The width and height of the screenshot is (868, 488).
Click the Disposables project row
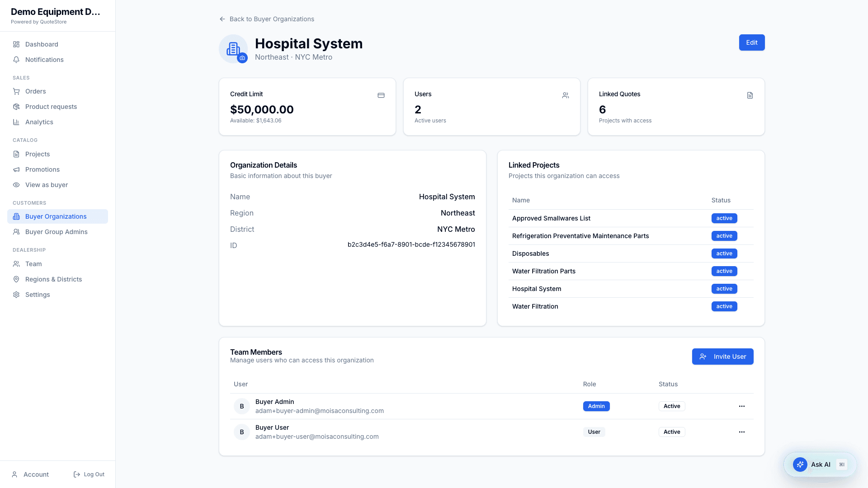pos(631,253)
